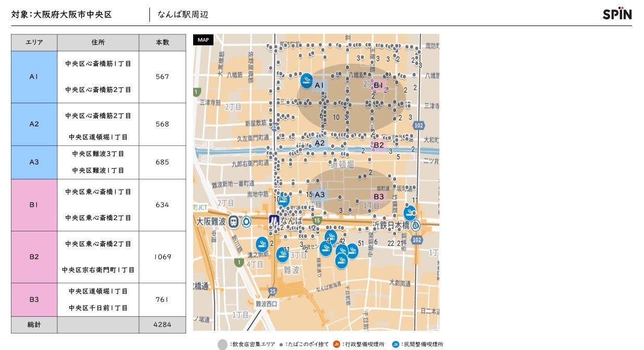The height and width of the screenshot is (350, 644).
Task: Select the 住所 column header
Action: click(98, 43)
